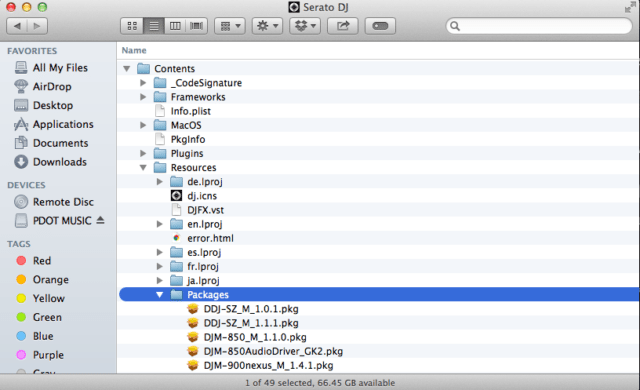Expand the de.lproj folder

[160, 182]
